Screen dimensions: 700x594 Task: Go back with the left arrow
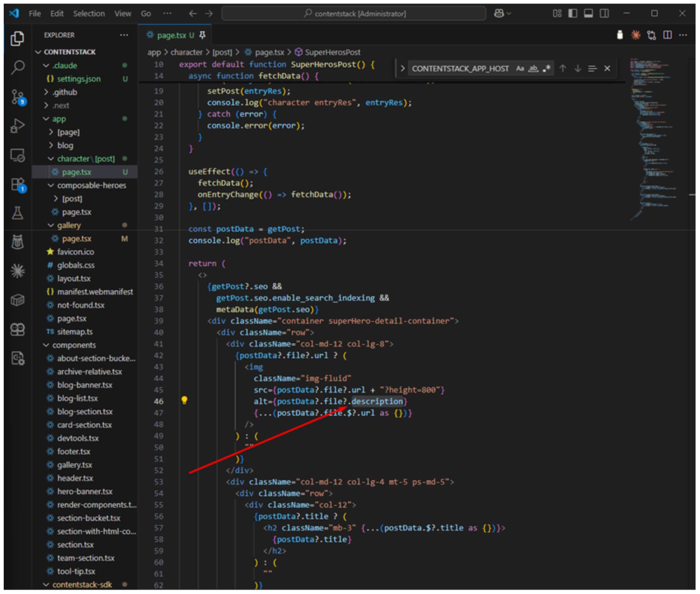click(x=193, y=13)
